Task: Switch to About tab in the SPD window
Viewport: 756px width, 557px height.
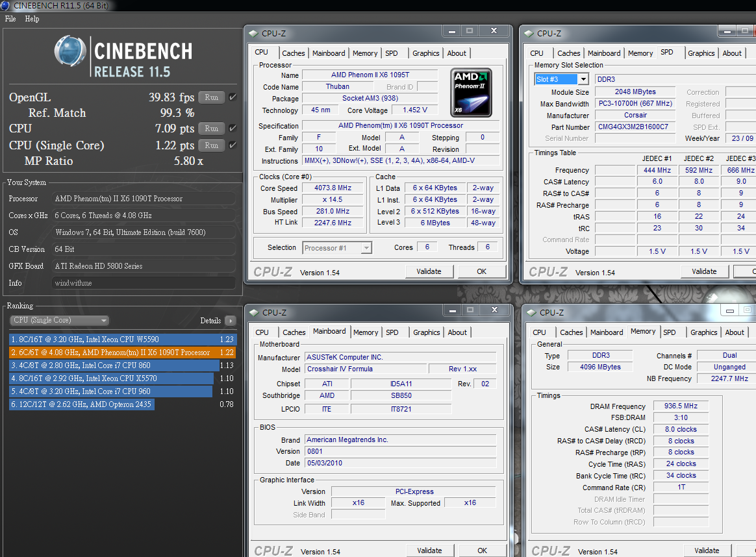Action: [732, 53]
